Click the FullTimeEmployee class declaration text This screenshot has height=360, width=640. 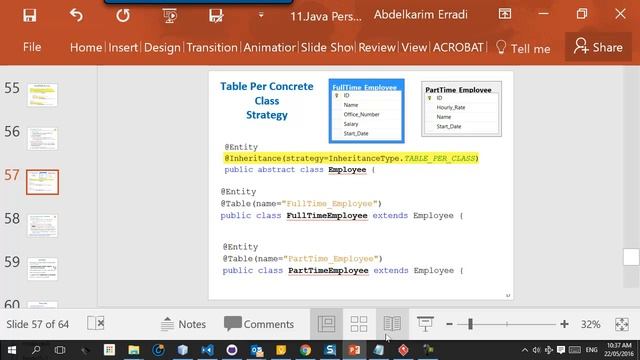(342, 216)
